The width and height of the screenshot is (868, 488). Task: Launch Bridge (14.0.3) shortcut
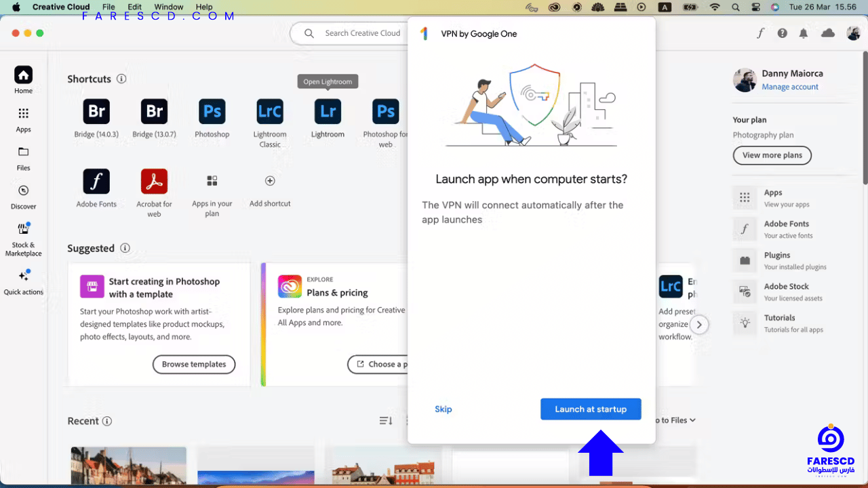click(96, 111)
